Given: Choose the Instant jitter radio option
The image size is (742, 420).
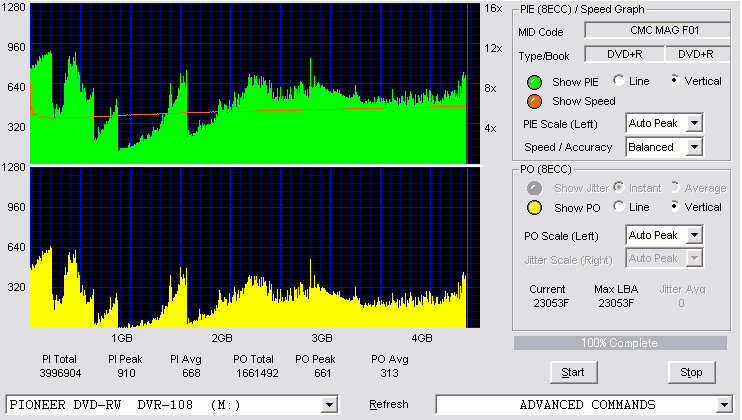Looking at the screenshot, I should click(618, 187).
